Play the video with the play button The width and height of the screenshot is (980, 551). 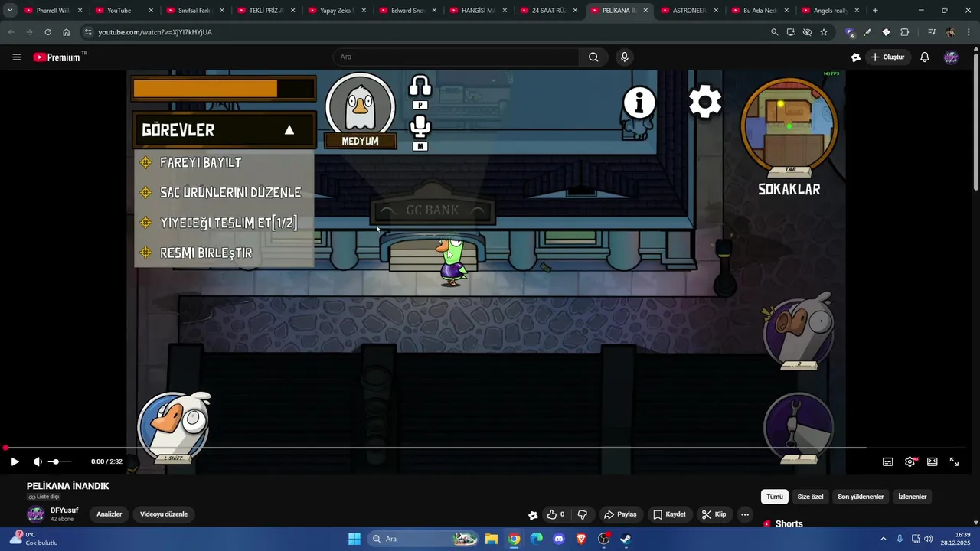(15, 461)
